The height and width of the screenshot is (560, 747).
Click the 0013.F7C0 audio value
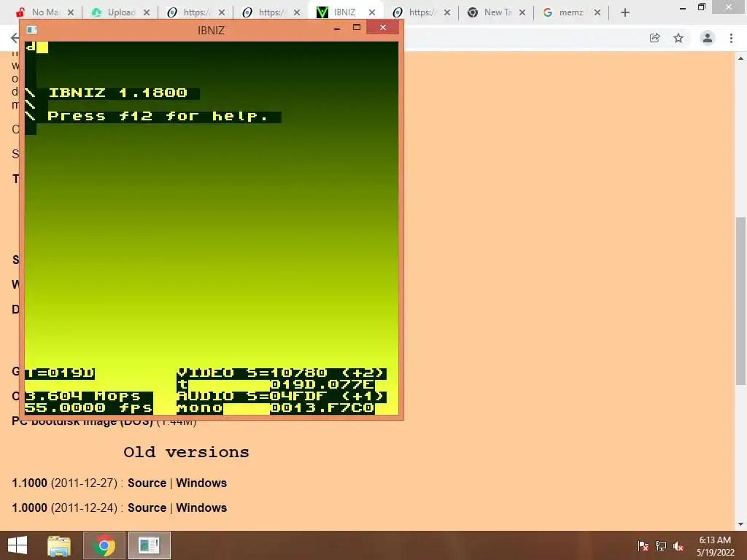click(x=322, y=408)
